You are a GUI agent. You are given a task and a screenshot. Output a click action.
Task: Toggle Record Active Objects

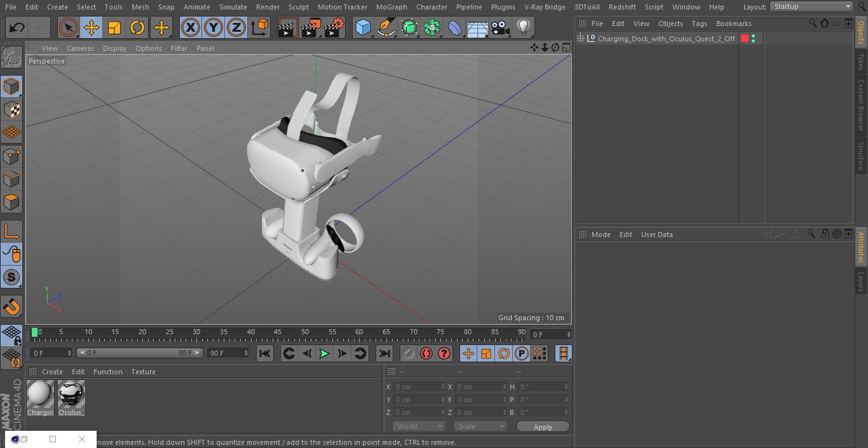(x=408, y=353)
